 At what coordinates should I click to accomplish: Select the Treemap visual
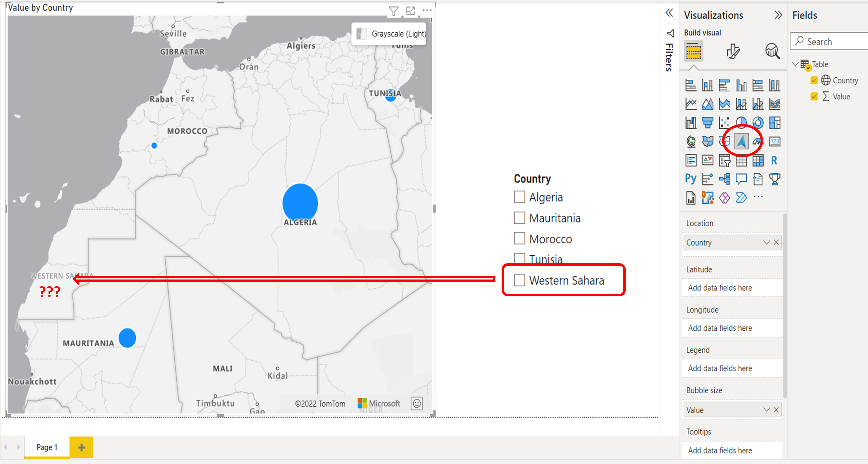(x=775, y=123)
